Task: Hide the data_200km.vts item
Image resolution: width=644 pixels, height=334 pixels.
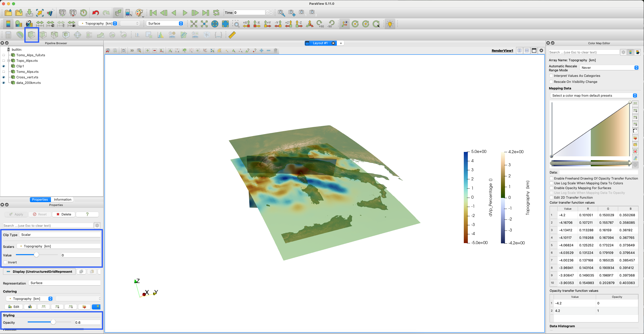Action: (4, 83)
